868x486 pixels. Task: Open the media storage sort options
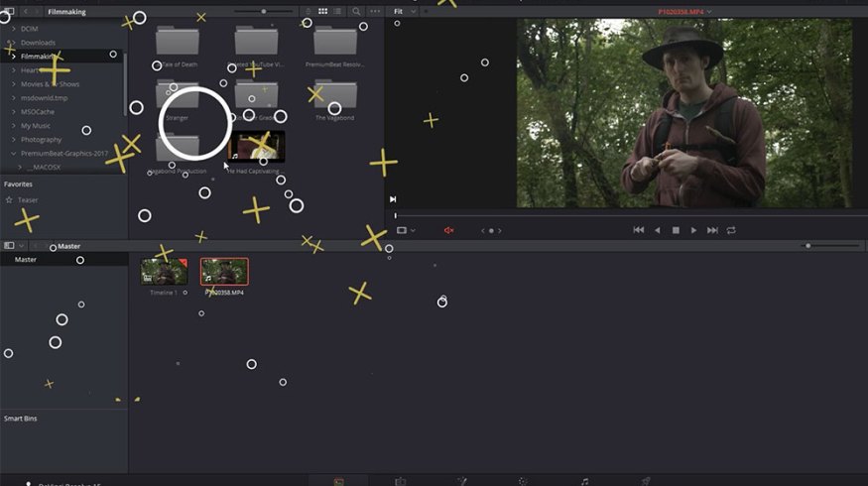pos(309,12)
